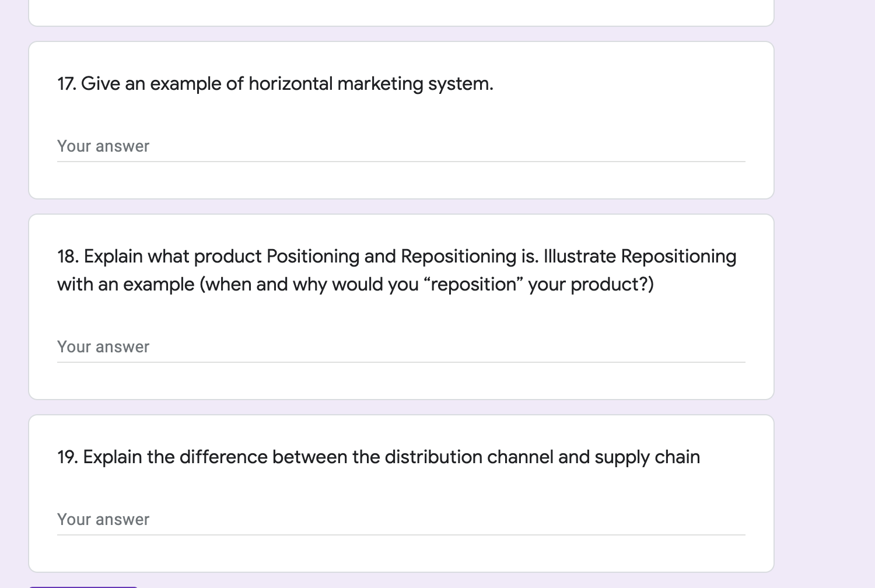
Task: Select the horizontal marketing system question text
Action: pyautogui.click(x=275, y=84)
